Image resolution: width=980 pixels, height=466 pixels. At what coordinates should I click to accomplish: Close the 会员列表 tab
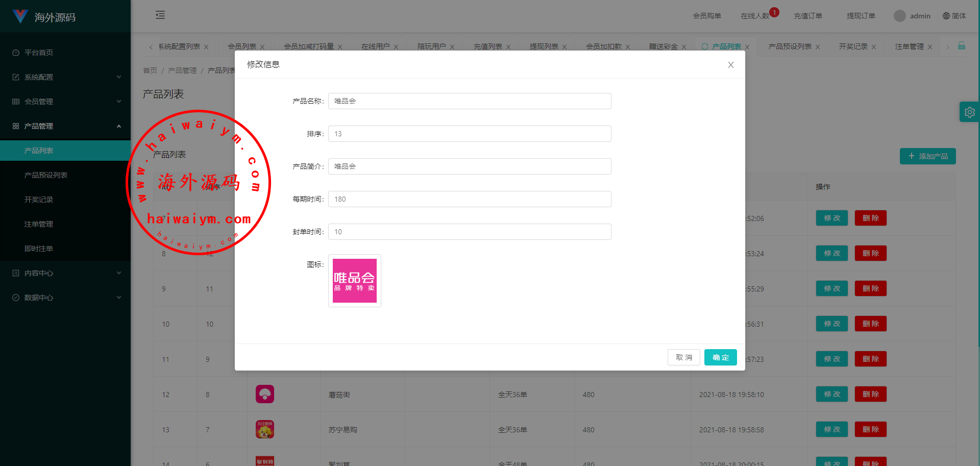click(x=262, y=47)
